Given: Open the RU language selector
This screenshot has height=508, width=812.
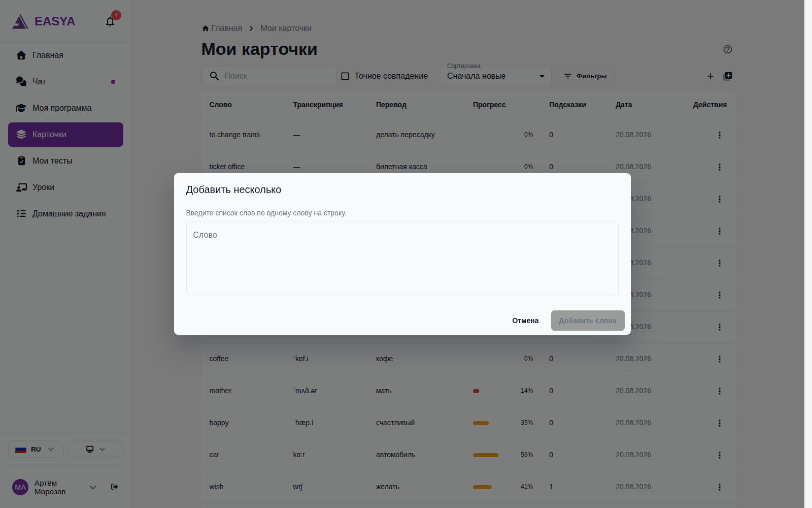Looking at the screenshot, I should pos(36,449).
